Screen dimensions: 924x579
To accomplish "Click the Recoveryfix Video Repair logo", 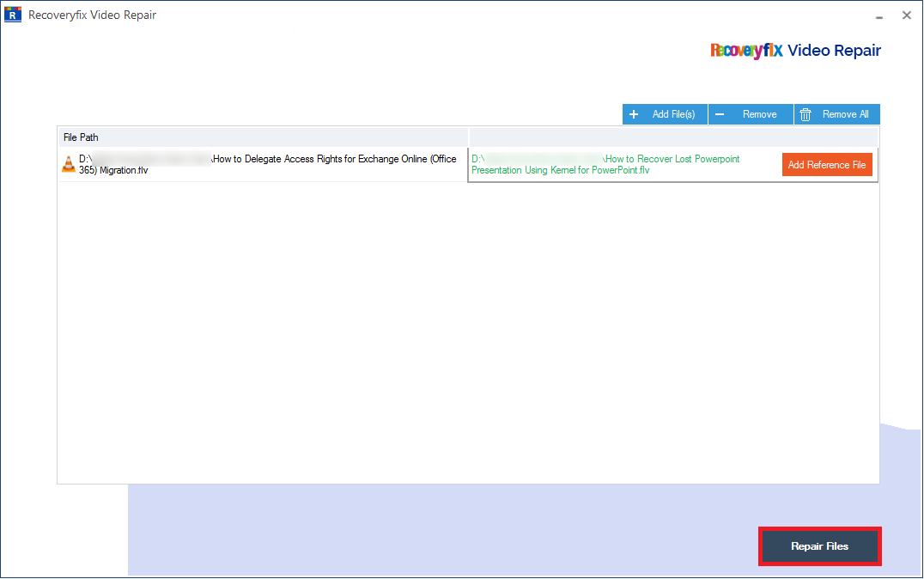I will tap(795, 51).
